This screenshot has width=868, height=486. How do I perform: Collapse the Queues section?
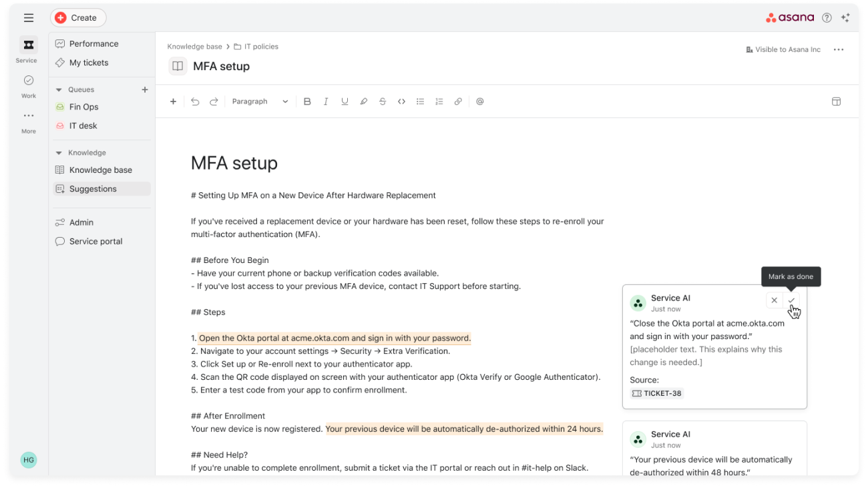tap(59, 89)
